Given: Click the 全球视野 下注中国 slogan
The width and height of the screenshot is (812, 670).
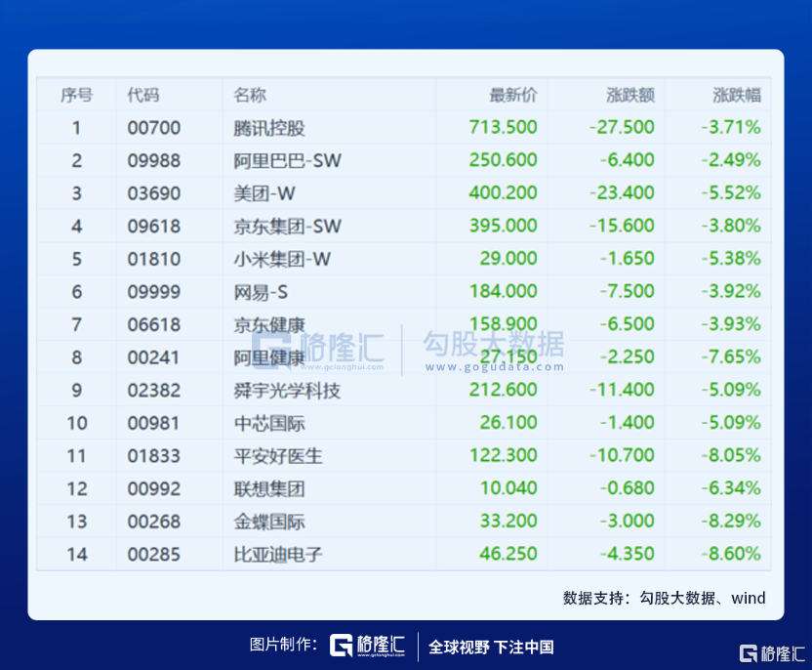Looking at the screenshot, I should (x=491, y=647).
